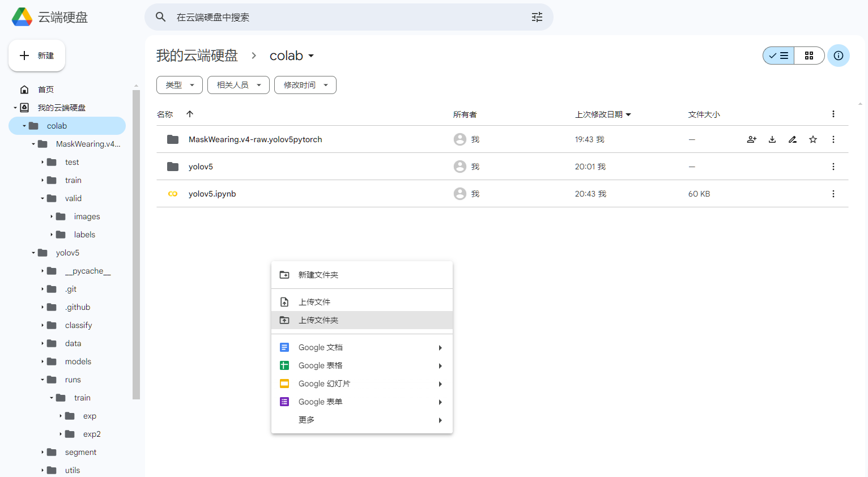Select the .github folder in tree
Viewport: 868px width, 477px height.
click(78, 307)
